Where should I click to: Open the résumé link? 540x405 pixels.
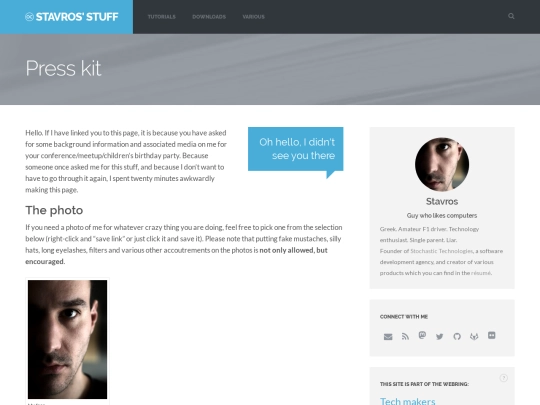(481, 273)
